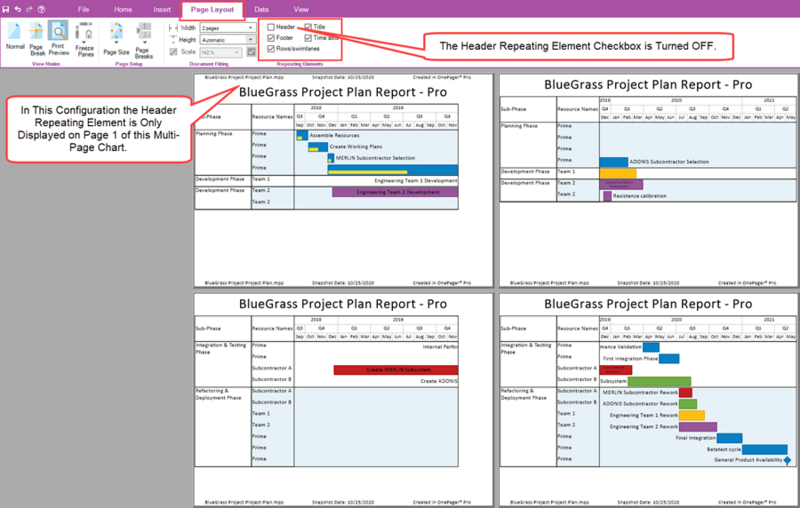Select the bottom-right page preview
This screenshot has width=800, height=508.
[648, 400]
